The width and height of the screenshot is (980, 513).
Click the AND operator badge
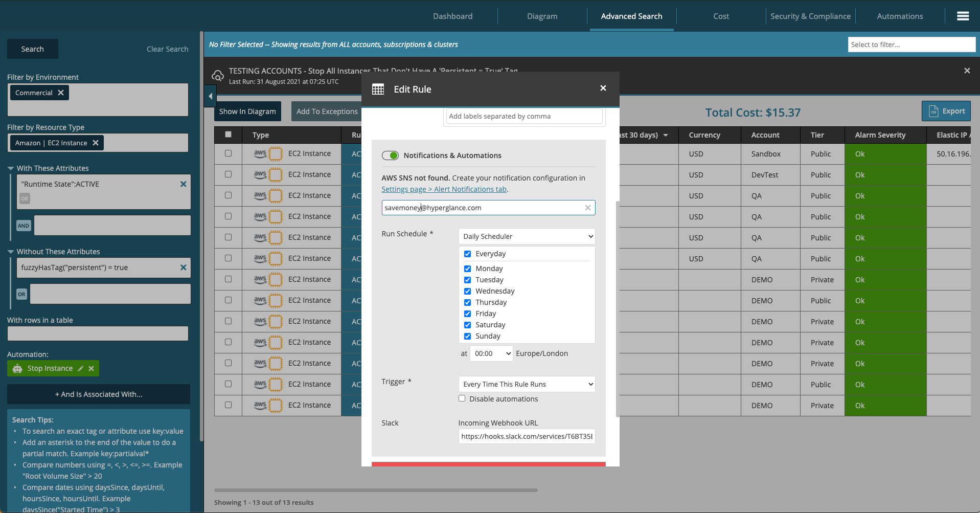tap(24, 226)
